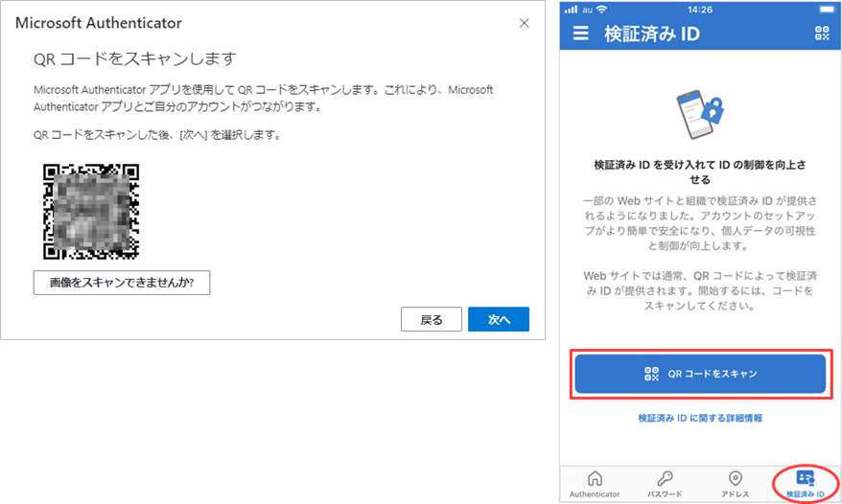Switch to the Authenticator tab

[x=595, y=484]
